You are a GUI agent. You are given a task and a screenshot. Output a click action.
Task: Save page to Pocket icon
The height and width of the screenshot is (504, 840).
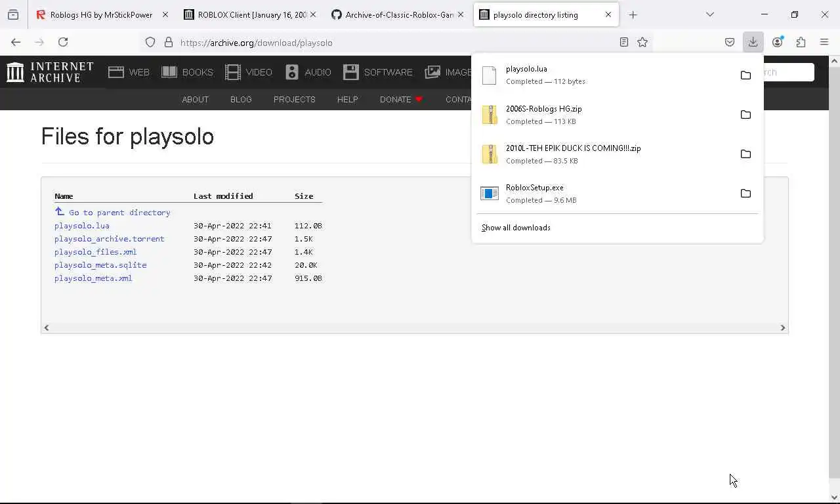click(x=730, y=43)
